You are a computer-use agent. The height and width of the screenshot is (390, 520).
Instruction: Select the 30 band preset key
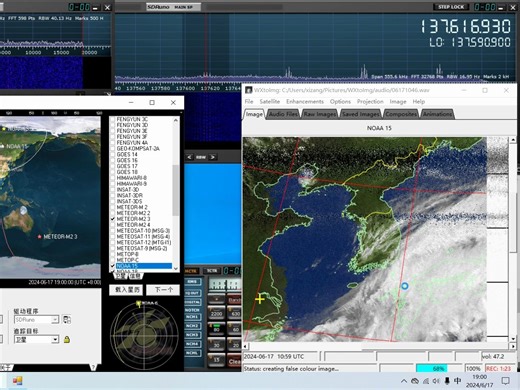(x=216, y=345)
